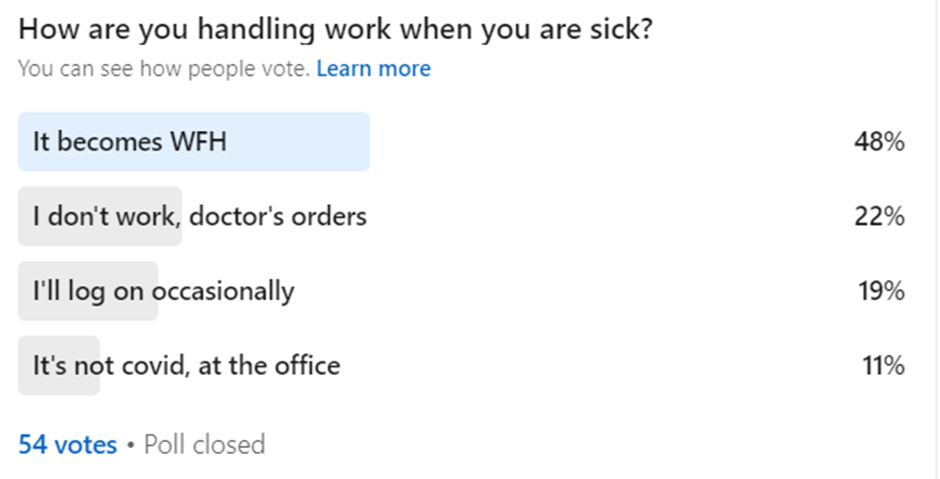Click "doctor's orders" in the second option

pos(278,216)
